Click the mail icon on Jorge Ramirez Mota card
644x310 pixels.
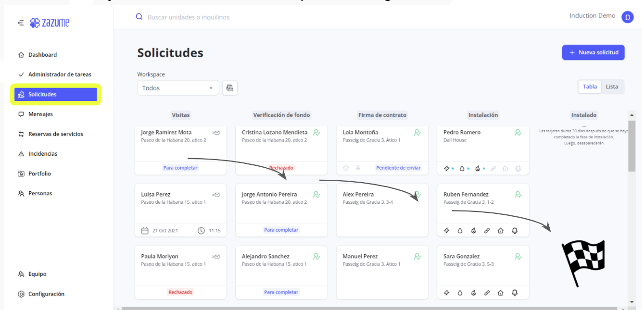pyautogui.click(x=216, y=133)
